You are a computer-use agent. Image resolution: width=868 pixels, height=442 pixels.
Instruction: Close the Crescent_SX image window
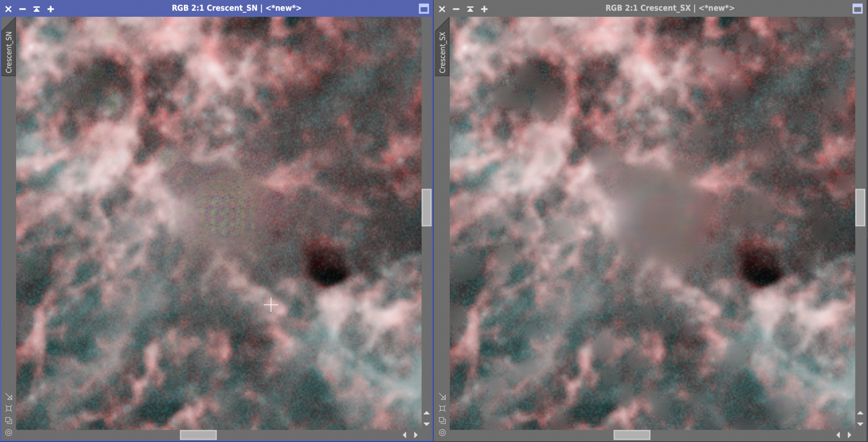point(442,9)
